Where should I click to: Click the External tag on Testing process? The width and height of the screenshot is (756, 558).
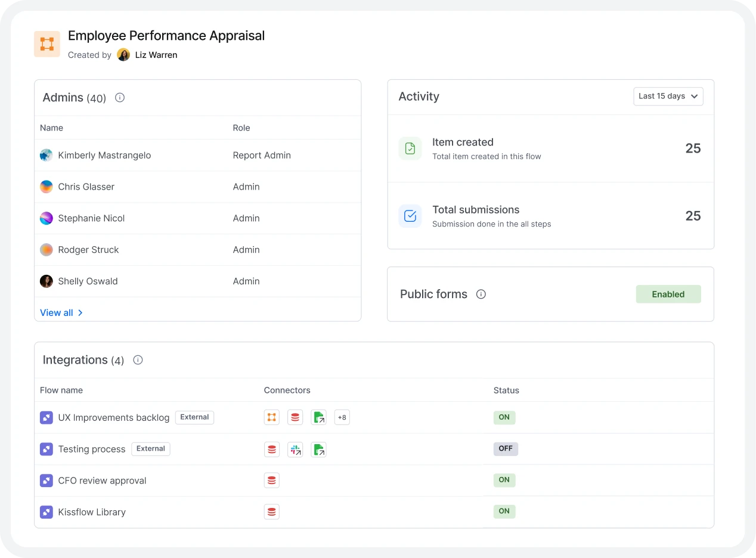pyautogui.click(x=151, y=449)
